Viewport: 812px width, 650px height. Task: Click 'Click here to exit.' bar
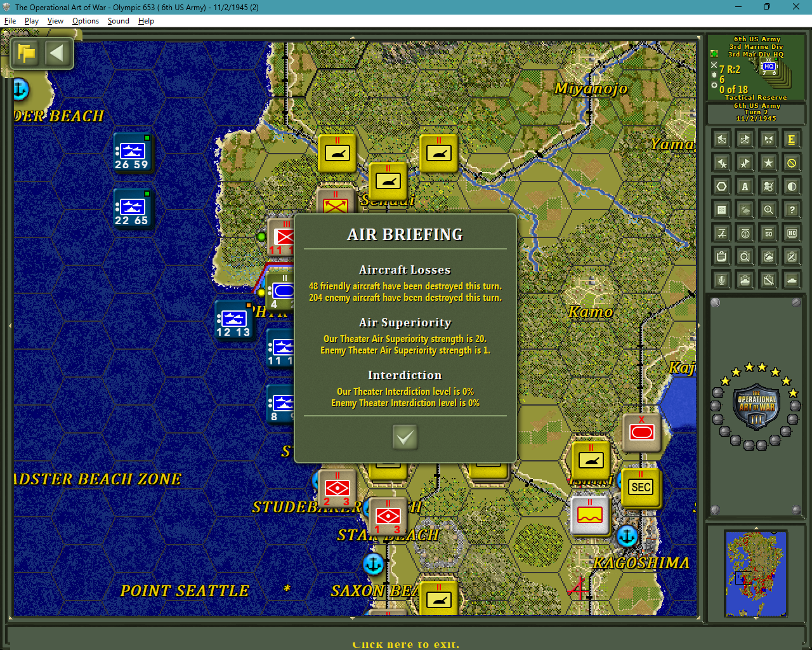pyautogui.click(x=406, y=644)
